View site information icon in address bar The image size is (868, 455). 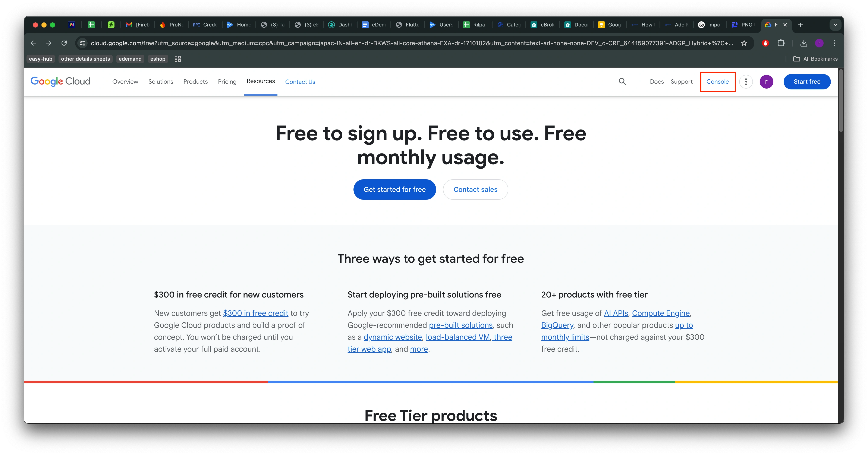click(82, 43)
